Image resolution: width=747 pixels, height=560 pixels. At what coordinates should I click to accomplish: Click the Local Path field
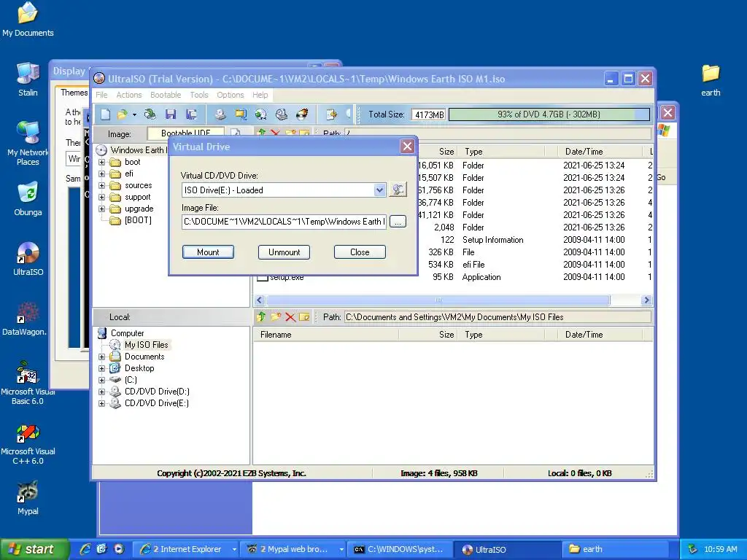tap(498, 317)
